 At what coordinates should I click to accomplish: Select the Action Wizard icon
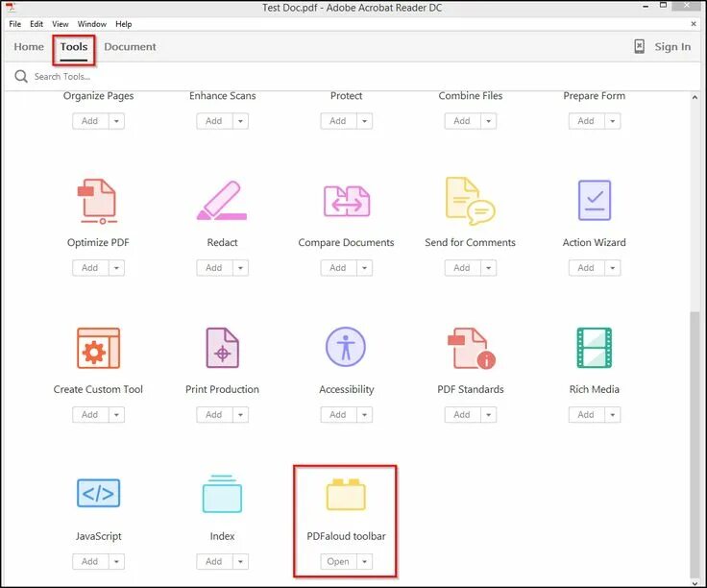595,200
